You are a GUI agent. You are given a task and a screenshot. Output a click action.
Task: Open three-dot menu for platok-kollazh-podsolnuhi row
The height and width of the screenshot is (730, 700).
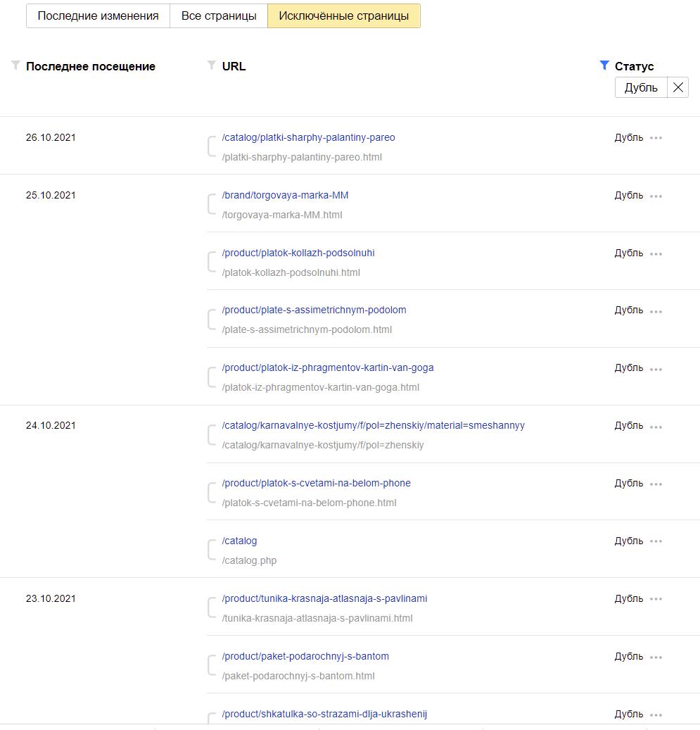[656, 253]
